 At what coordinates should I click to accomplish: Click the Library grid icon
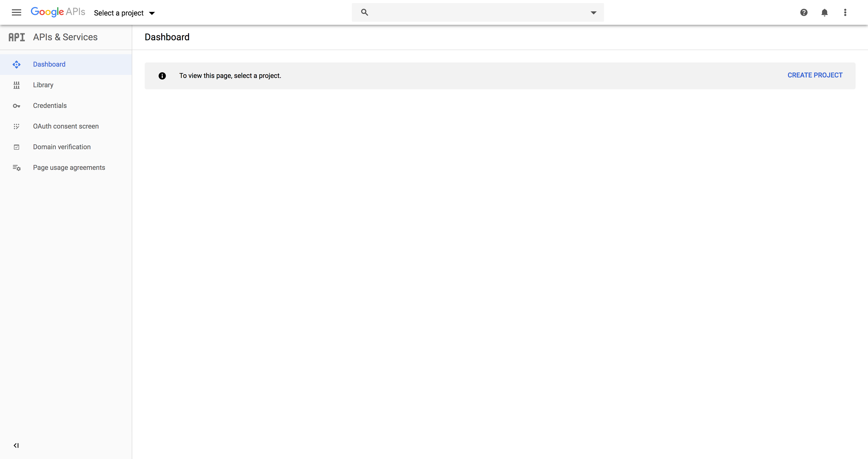[x=16, y=85]
